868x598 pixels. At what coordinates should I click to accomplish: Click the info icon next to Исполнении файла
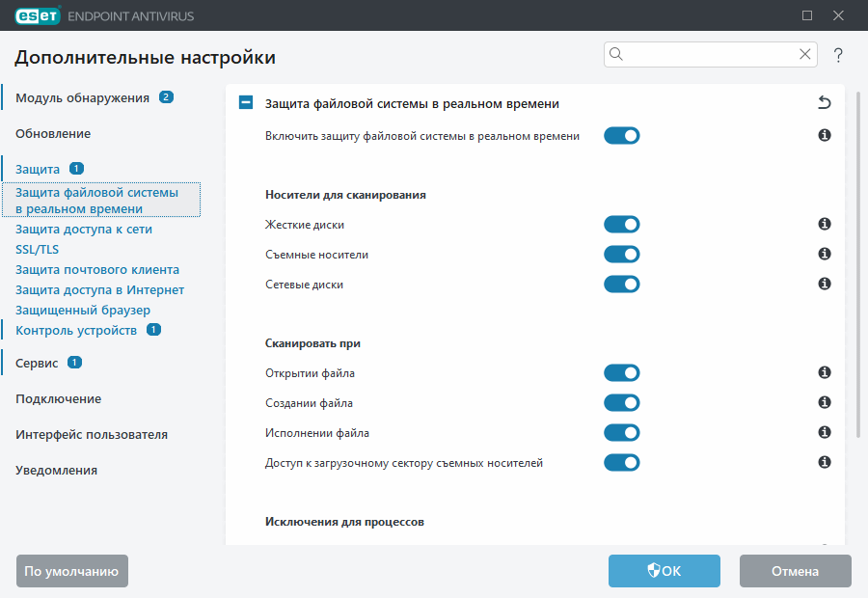point(824,432)
